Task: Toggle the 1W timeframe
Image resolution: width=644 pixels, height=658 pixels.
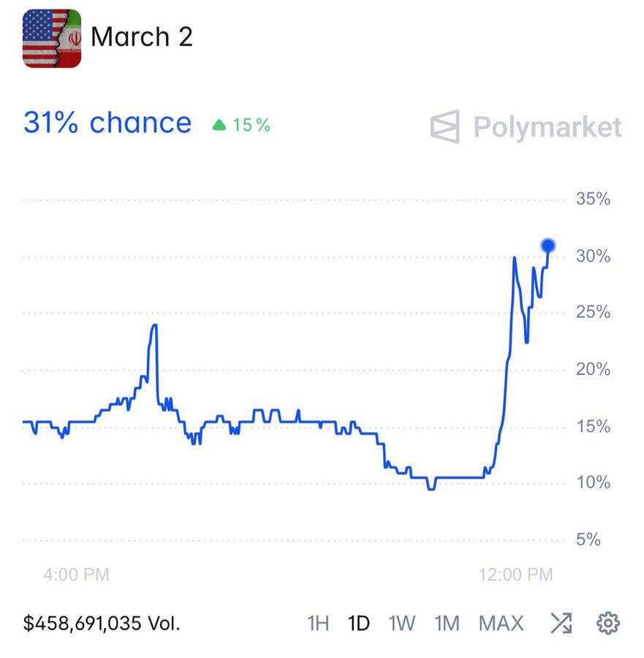Action: (x=401, y=623)
